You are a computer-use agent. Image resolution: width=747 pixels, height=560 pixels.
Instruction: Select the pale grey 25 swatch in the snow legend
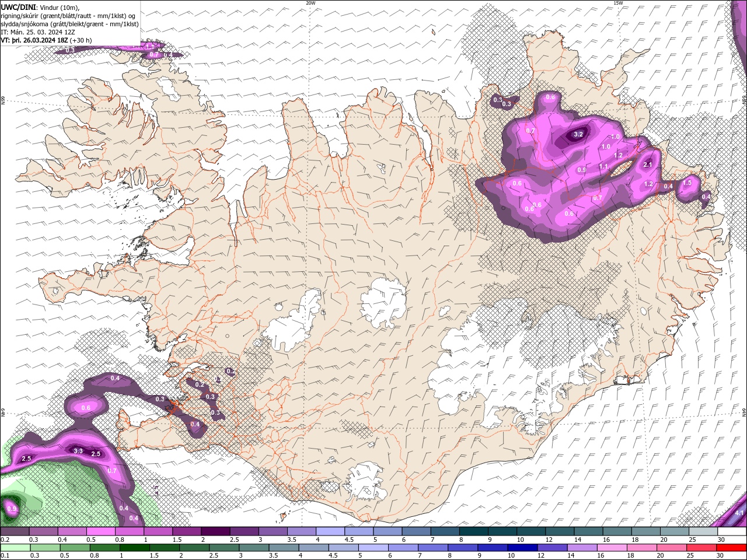[x=704, y=531]
